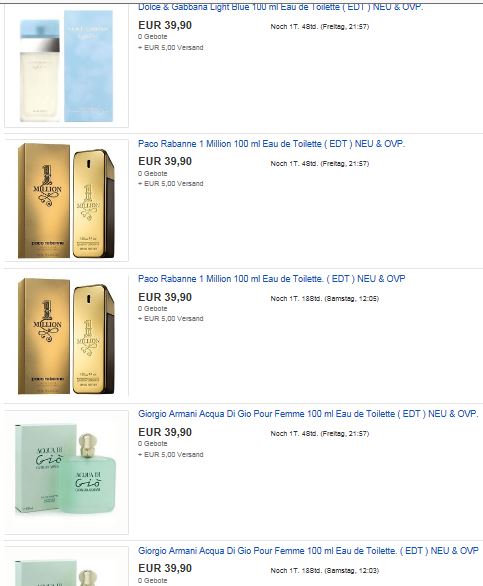Click the first Acqua Di Gio product image
The image size is (483, 586).
(67, 472)
